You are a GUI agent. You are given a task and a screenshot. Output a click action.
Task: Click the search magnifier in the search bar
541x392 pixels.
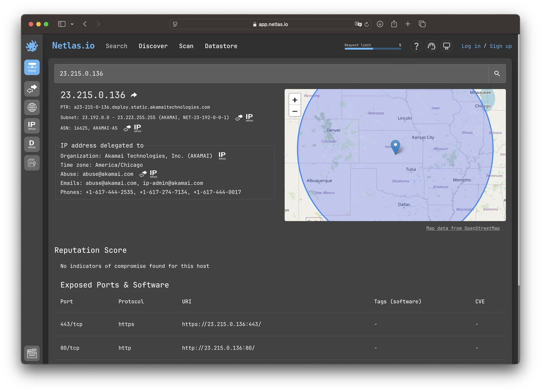[497, 73]
